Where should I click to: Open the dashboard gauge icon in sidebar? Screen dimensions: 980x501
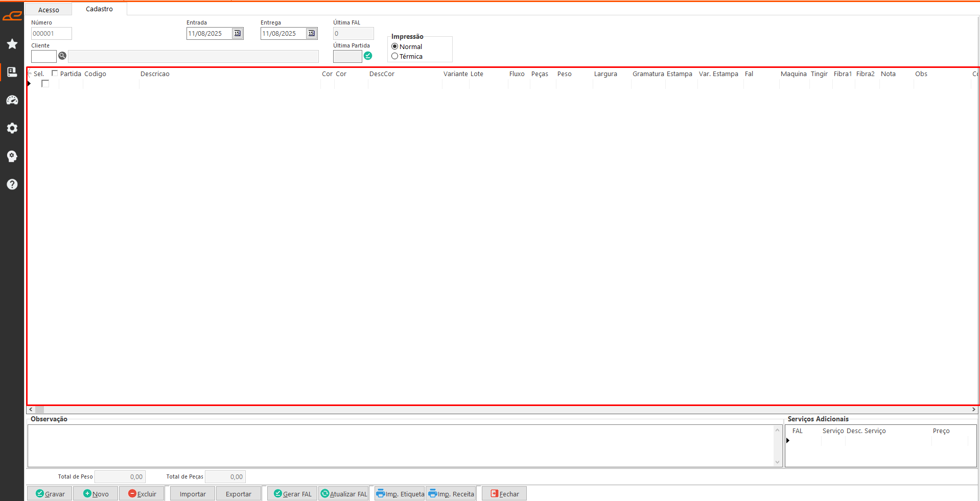(12, 100)
